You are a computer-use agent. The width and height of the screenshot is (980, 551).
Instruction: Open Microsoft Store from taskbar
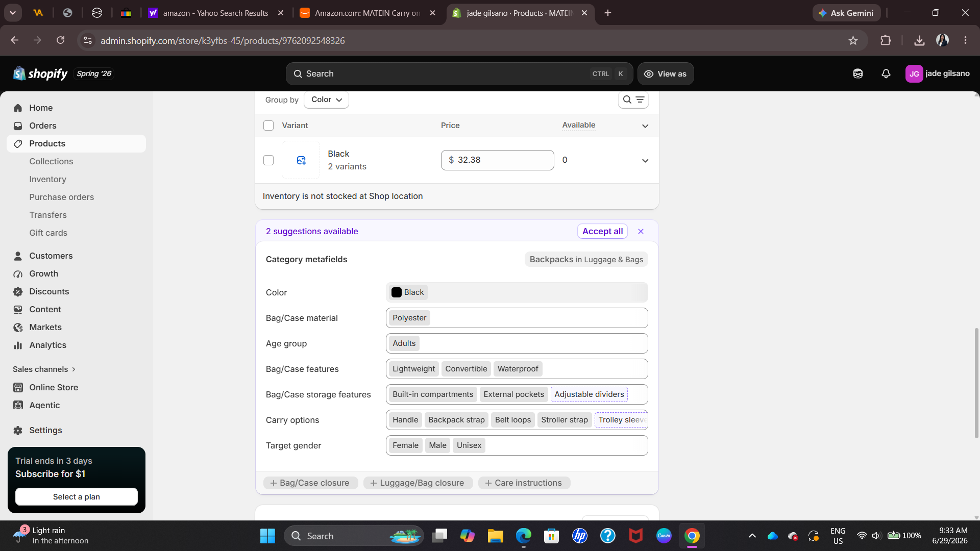pyautogui.click(x=552, y=536)
